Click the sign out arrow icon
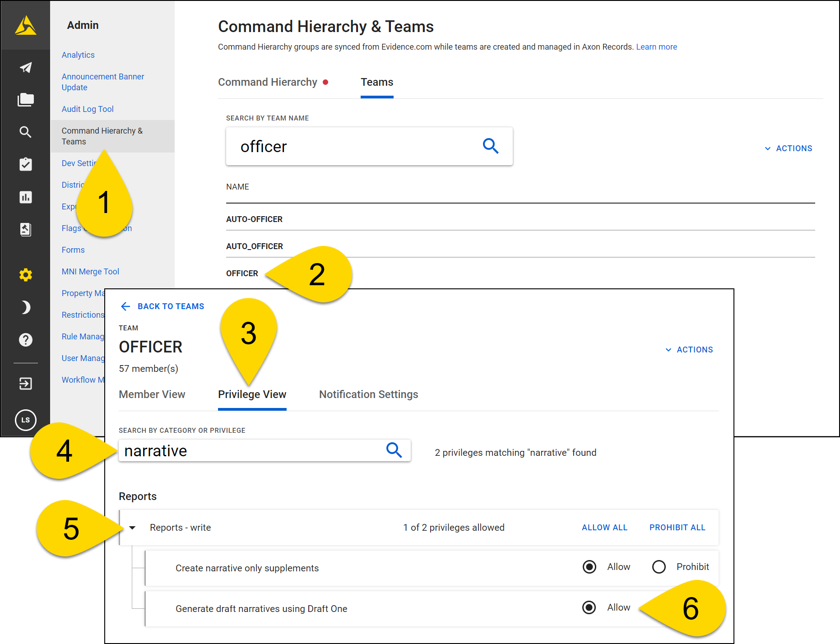The width and height of the screenshot is (840, 644). 26,384
